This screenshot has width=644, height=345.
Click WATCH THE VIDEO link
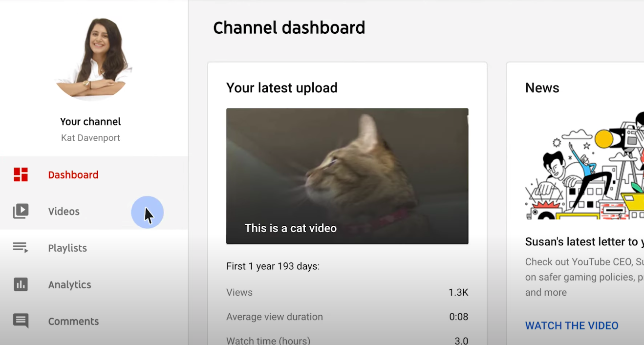tap(572, 325)
